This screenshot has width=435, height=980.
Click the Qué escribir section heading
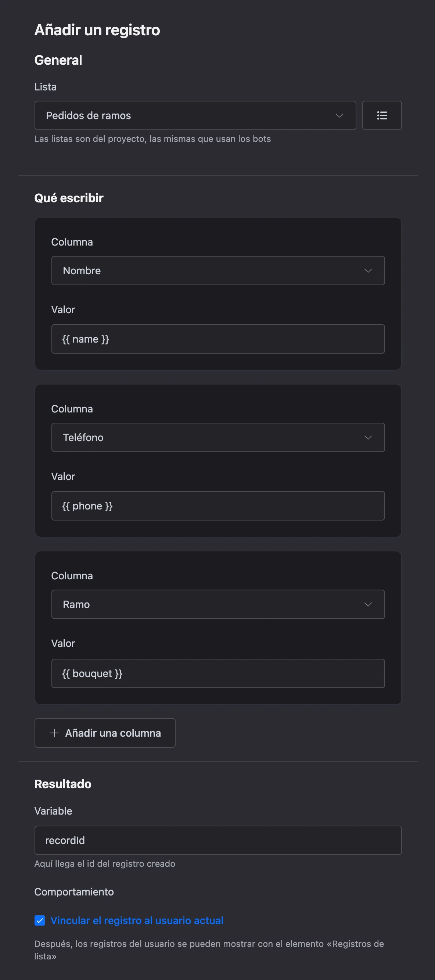point(69,198)
